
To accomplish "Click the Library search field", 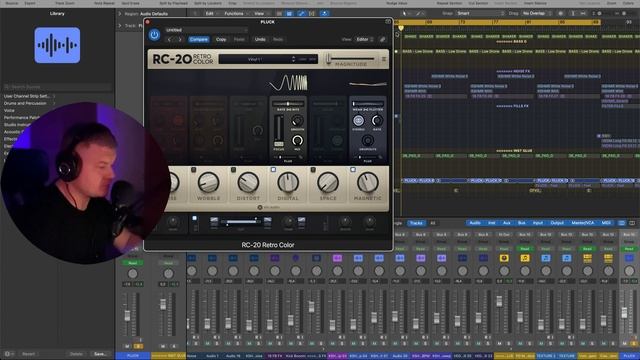I will [57, 87].
